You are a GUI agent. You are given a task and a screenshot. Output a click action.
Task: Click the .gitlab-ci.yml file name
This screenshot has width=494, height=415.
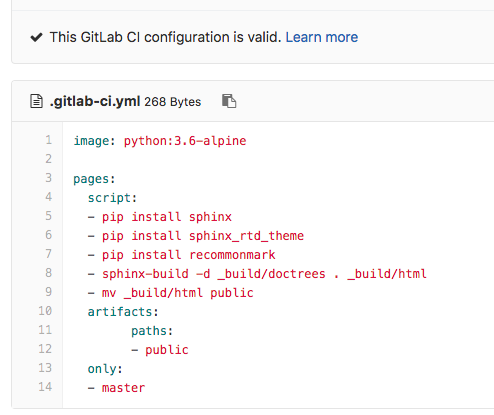click(95, 101)
